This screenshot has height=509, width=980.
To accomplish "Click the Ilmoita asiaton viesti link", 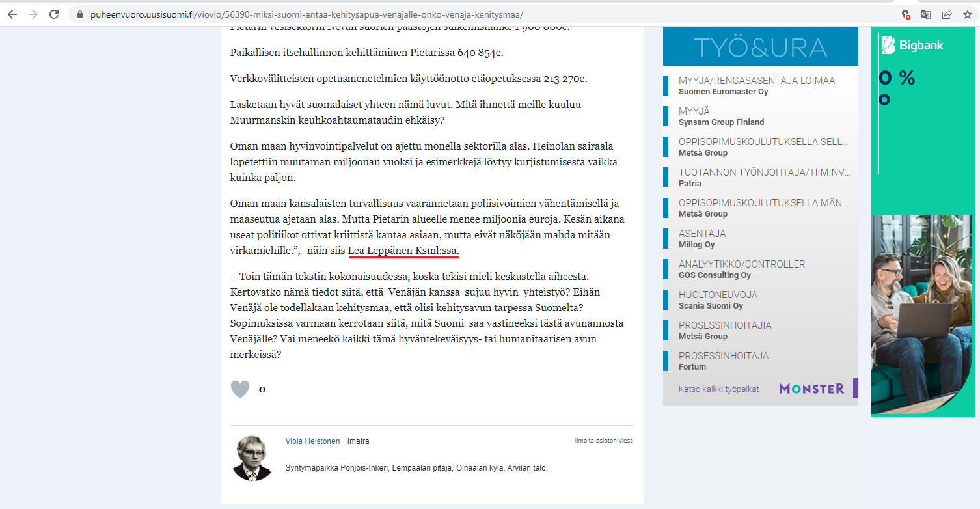I will (604, 441).
